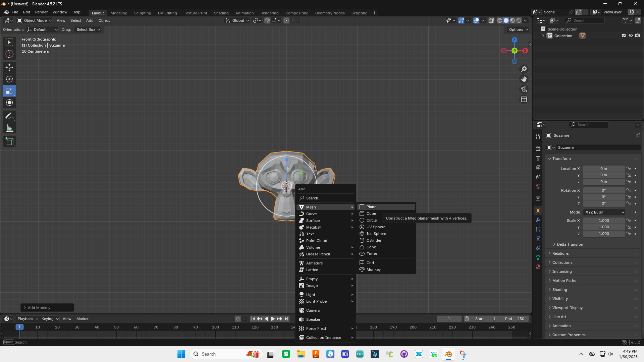The height and width of the screenshot is (362, 644).
Task: Open the Object Mode dropdown
Action: point(35,20)
